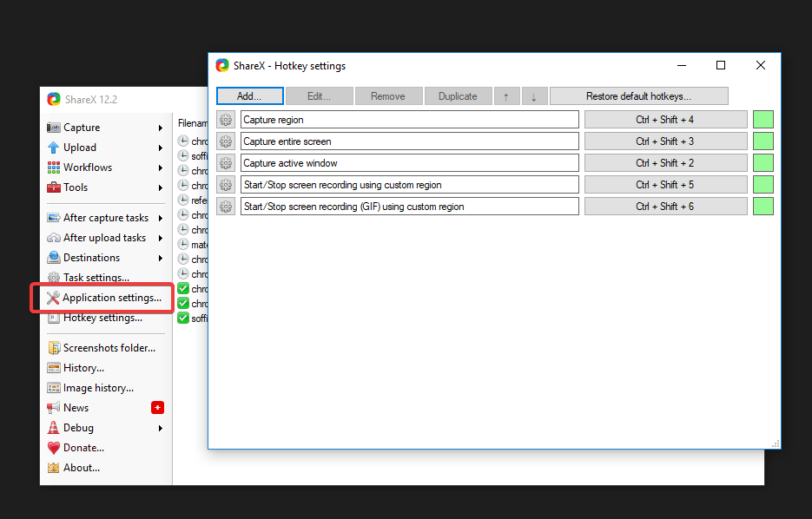
Task: Open Application settings from the sidebar
Action: [x=104, y=298]
